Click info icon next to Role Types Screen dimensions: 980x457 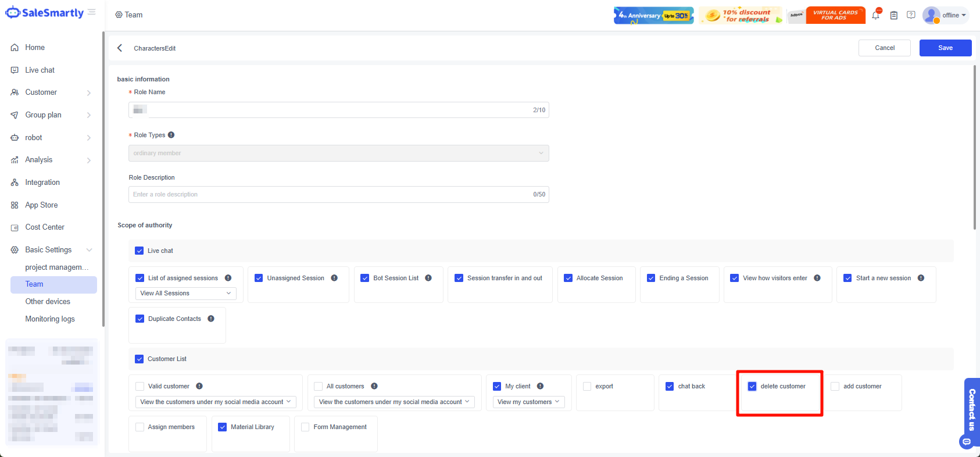click(x=171, y=135)
